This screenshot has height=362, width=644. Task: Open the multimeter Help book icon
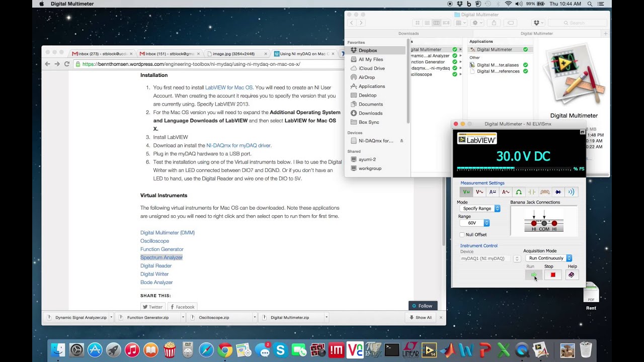click(572, 275)
